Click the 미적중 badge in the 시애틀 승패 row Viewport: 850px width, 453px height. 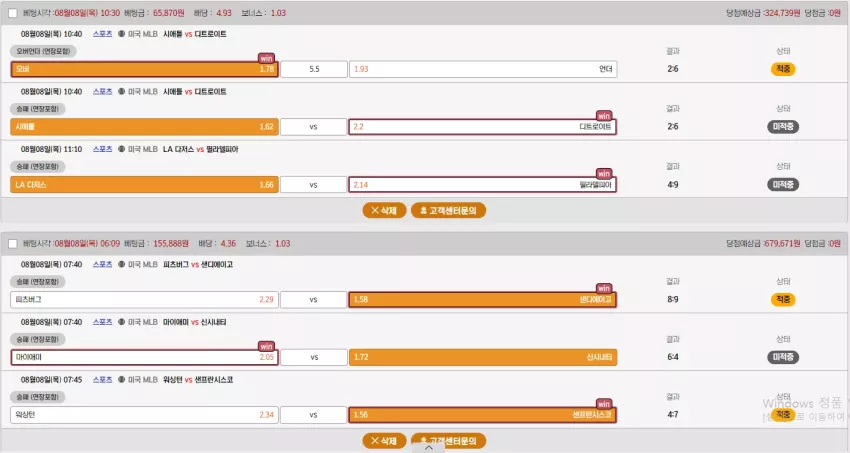click(783, 127)
